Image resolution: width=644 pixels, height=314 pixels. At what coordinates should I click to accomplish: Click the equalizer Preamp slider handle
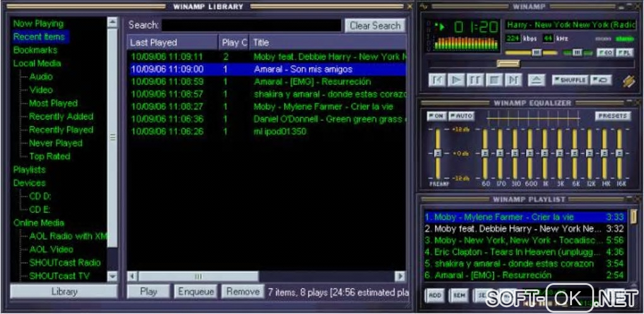(x=437, y=153)
